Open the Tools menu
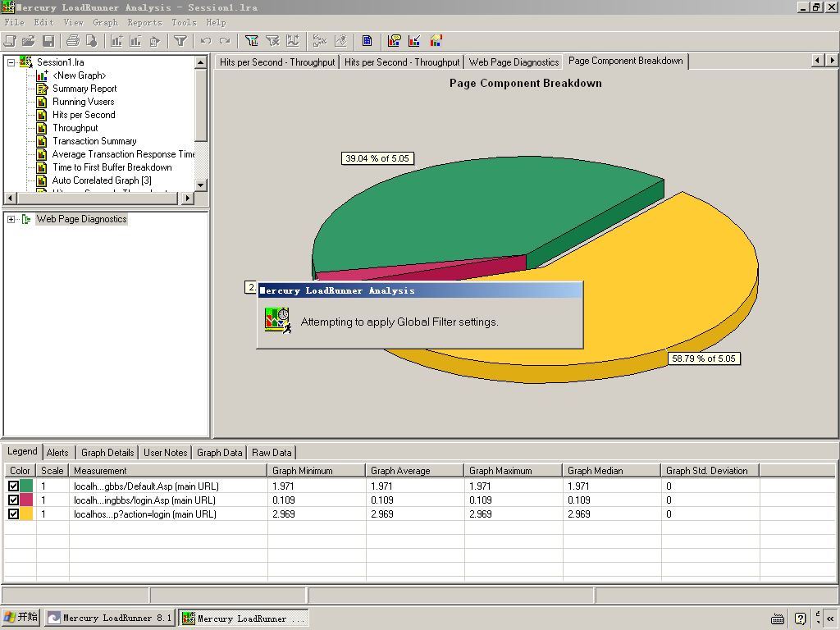840x630 pixels. (x=184, y=22)
